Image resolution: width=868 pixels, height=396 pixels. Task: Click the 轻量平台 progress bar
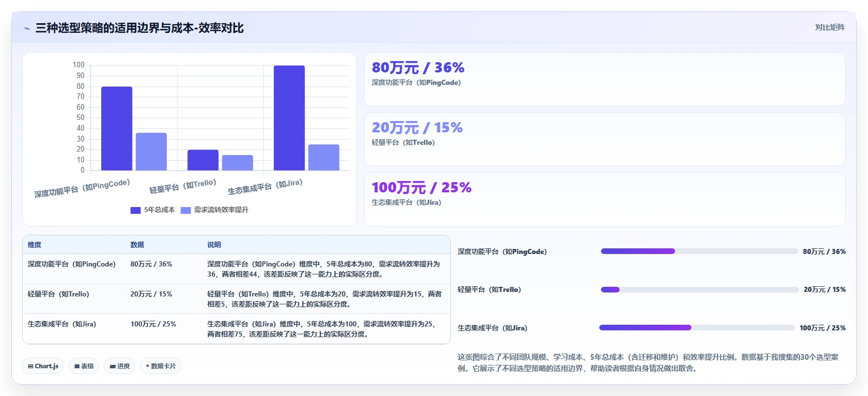(x=700, y=290)
